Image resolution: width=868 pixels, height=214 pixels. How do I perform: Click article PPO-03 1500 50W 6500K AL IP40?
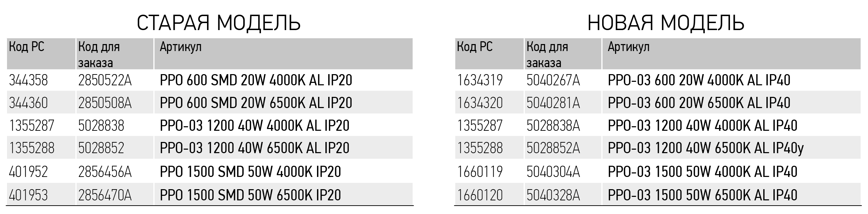[702, 195]
